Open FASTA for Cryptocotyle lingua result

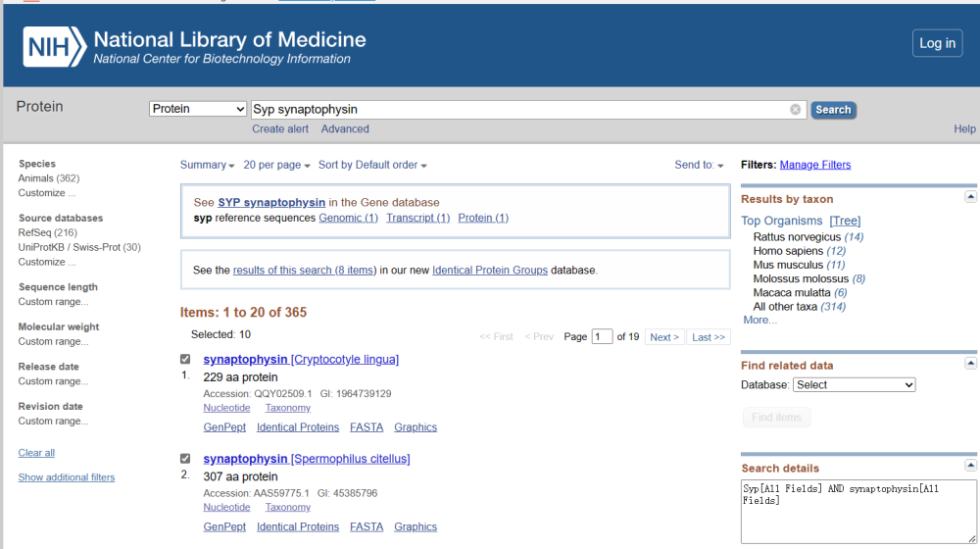click(x=367, y=427)
